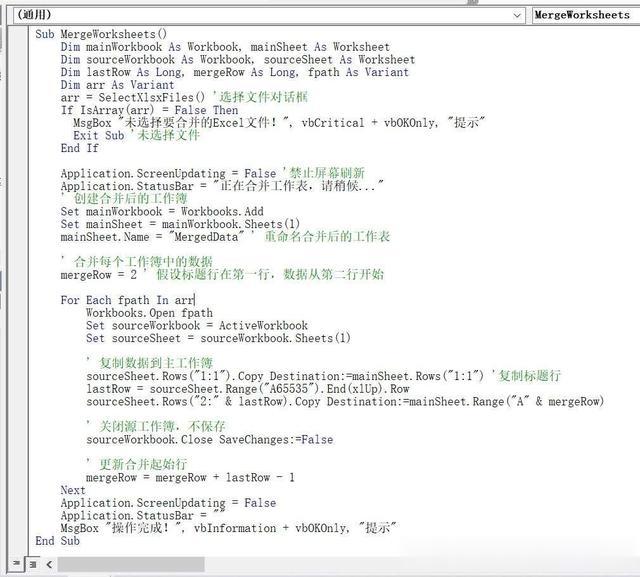Click the MsgBox '操作完成!' line
Viewport: 640px width, 577px height.
pos(228,528)
